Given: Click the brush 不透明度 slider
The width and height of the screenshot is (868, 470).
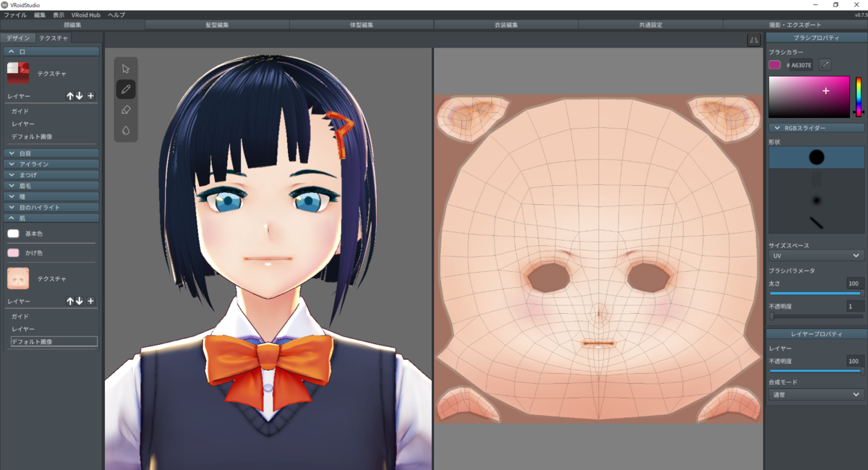Looking at the screenshot, I should [816, 316].
